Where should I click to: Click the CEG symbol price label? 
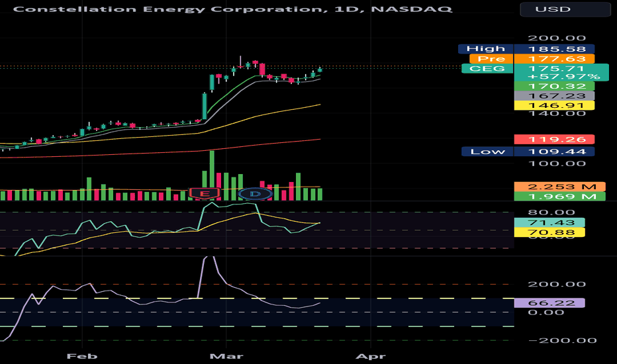[x=487, y=68]
